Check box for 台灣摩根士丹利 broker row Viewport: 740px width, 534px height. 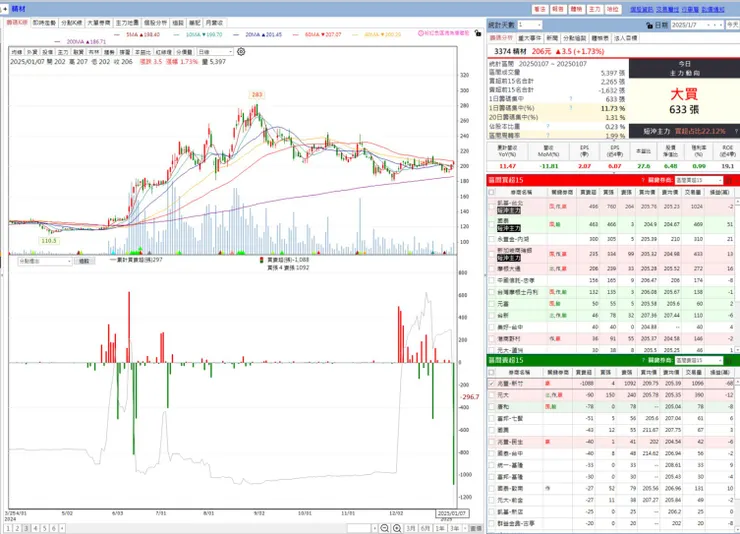tap(491, 292)
